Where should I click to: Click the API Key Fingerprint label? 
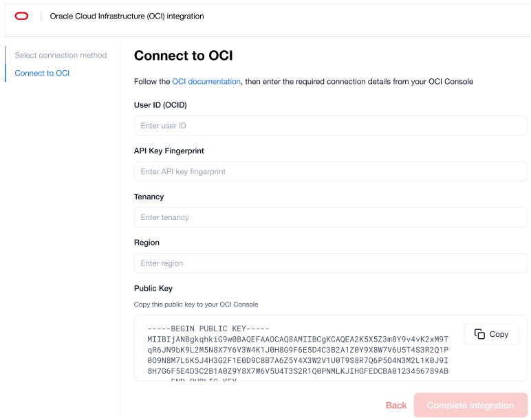(169, 151)
